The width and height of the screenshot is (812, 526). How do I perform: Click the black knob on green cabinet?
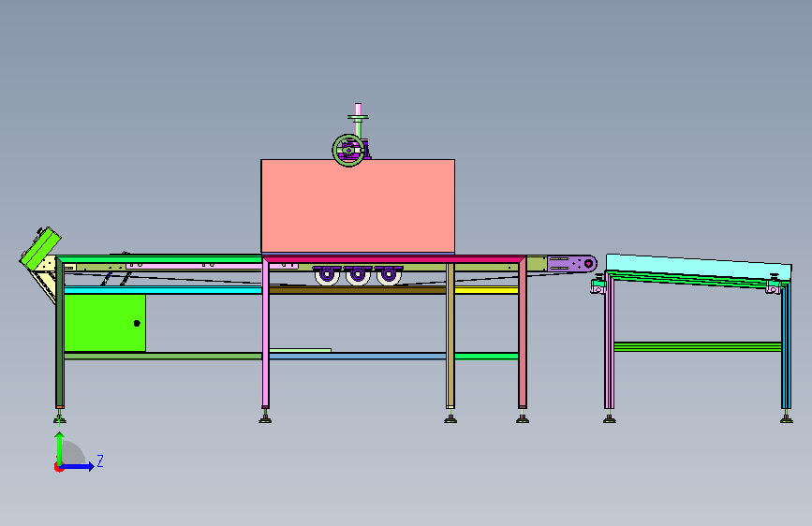(x=137, y=324)
